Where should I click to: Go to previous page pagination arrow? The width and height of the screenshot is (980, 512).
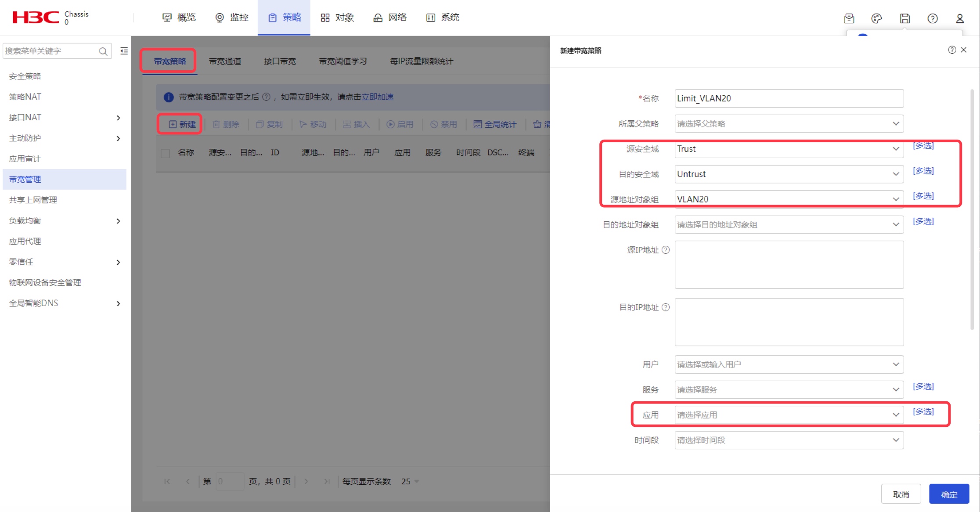(x=187, y=482)
